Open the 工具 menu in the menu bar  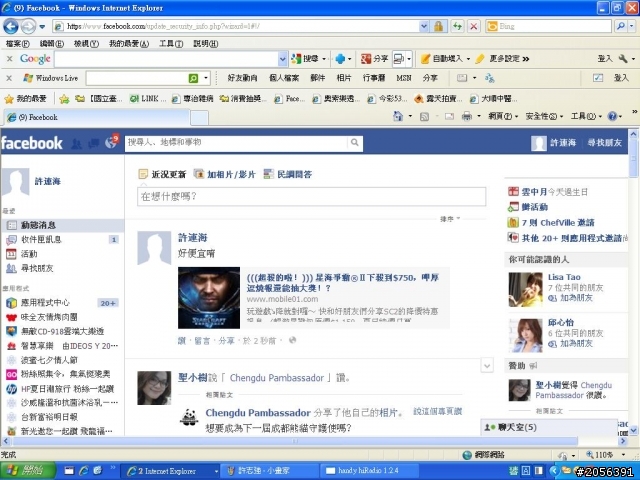pos(171,44)
